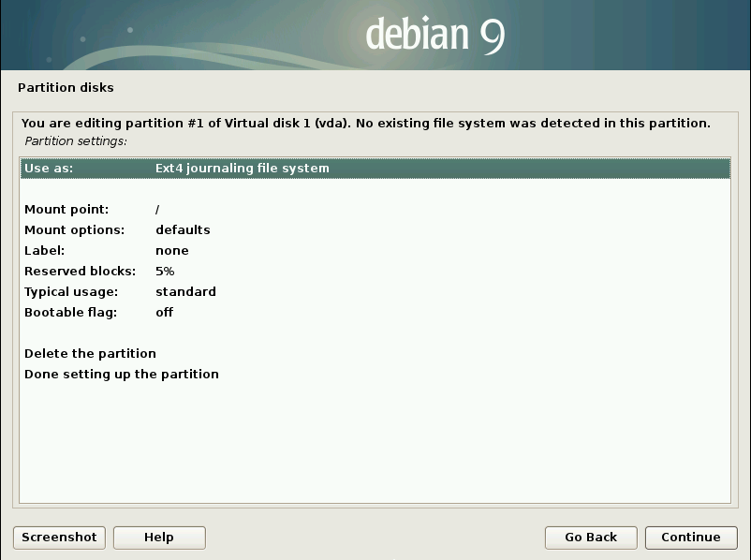Toggle the 'Bootable flag:' setting
The width and height of the screenshot is (751, 560).
[71, 313]
